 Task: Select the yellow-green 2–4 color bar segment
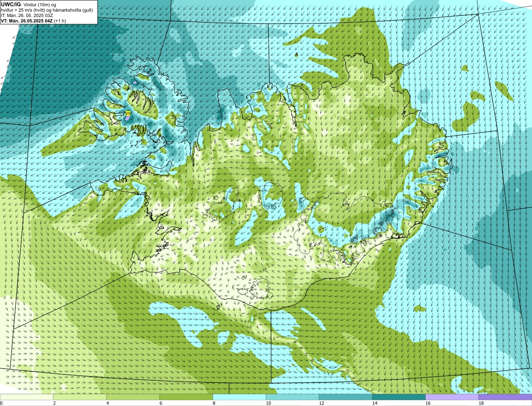pos(80,397)
